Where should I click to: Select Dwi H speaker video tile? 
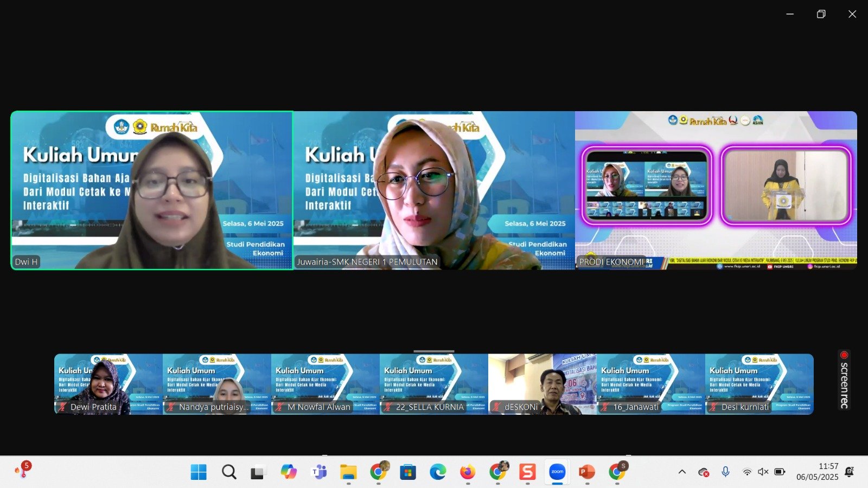(x=152, y=190)
